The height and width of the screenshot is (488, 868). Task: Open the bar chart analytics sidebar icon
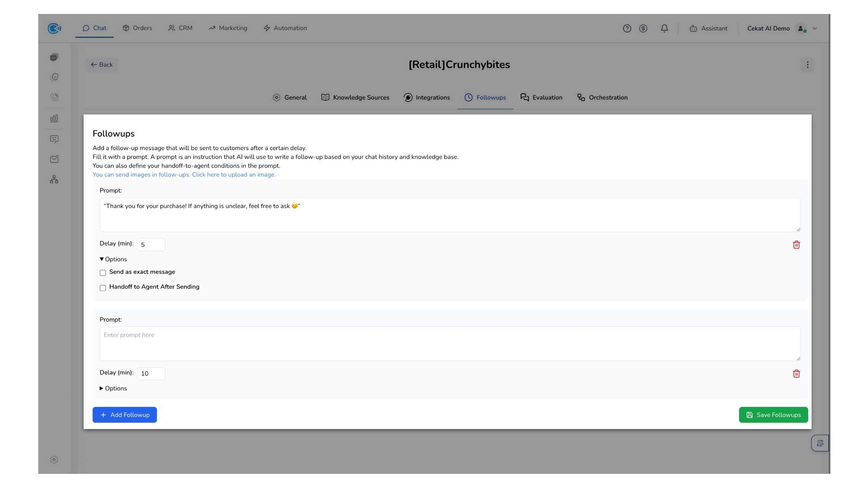click(x=54, y=118)
